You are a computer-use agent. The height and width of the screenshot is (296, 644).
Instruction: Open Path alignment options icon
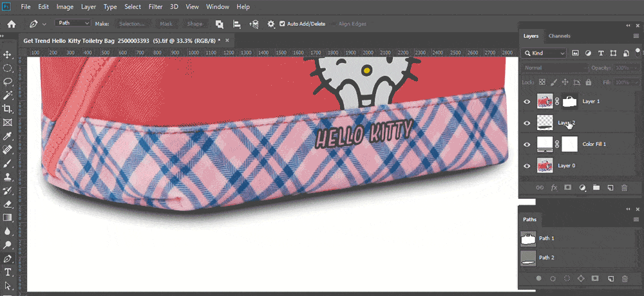point(237,24)
